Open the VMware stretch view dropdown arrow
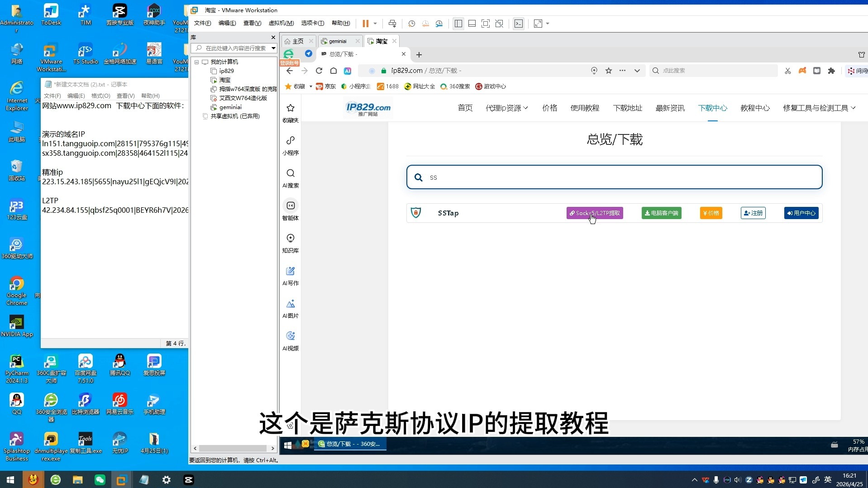 pyautogui.click(x=548, y=24)
